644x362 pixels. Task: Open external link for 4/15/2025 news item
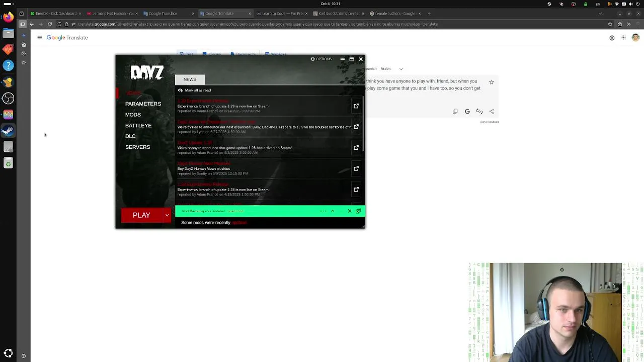(356, 189)
